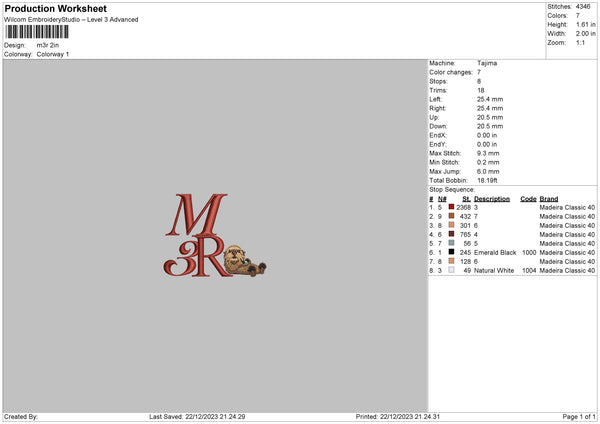
Task: Select the 'St.' column header
Action: tap(466, 199)
